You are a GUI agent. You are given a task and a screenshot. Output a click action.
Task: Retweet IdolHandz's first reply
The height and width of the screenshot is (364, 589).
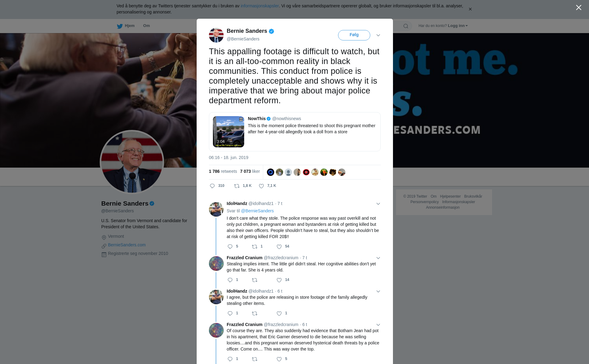[255, 247]
